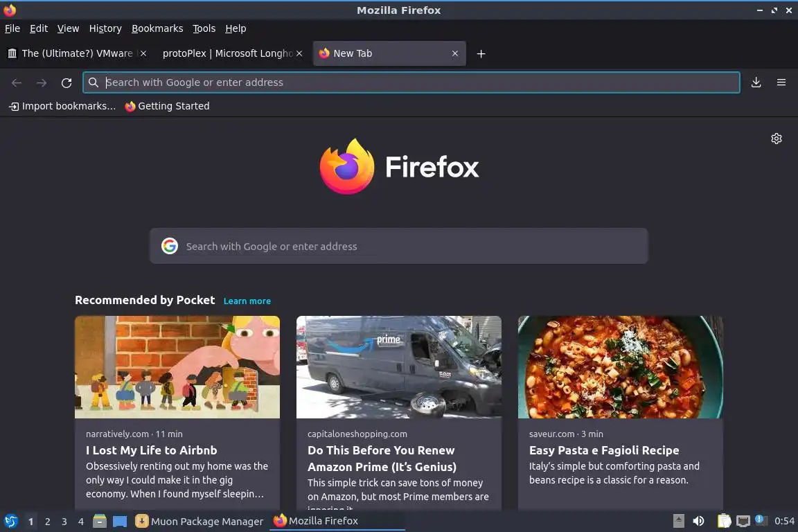Click the removable media eject tray icon
This screenshot has width=798, height=532.
[678, 521]
